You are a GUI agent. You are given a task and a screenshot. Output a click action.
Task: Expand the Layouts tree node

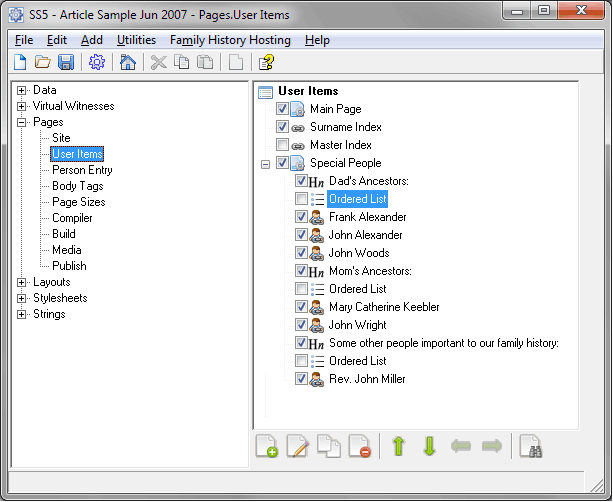tap(22, 282)
